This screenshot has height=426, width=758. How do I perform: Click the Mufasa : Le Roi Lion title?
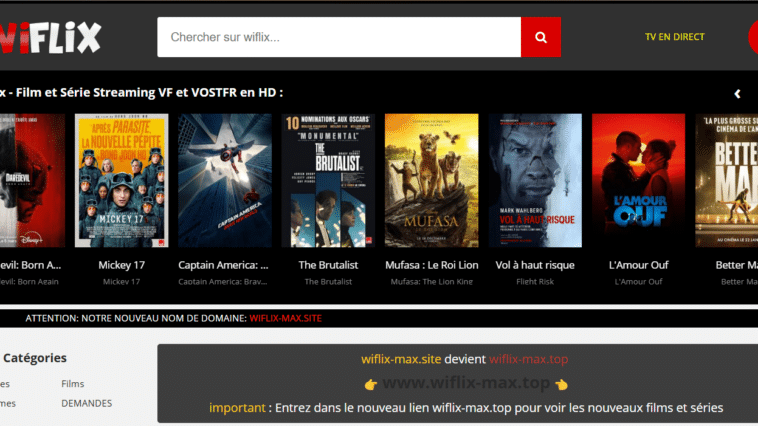[432, 265]
